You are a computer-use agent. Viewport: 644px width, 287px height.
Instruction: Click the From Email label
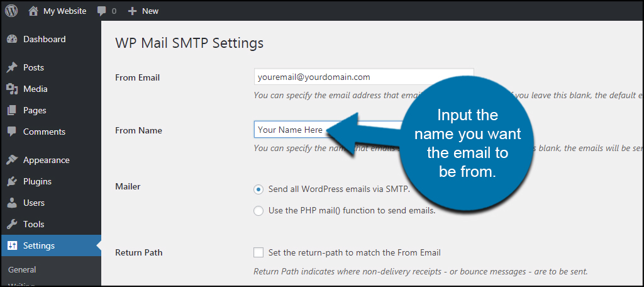click(138, 77)
